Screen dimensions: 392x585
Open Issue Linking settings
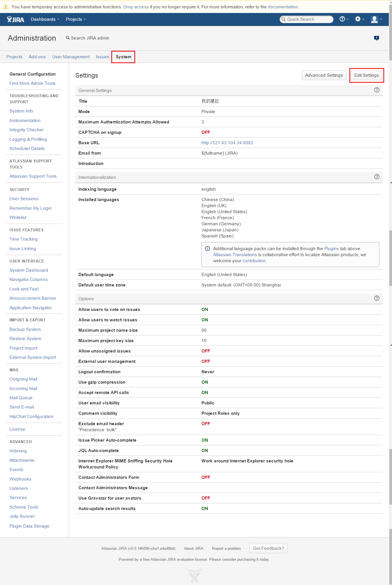pyautogui.click(x=23, y=249)
